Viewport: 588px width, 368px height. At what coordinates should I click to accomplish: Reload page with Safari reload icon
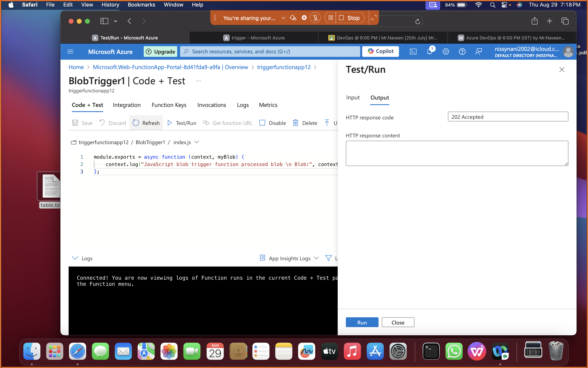point(418,21)
